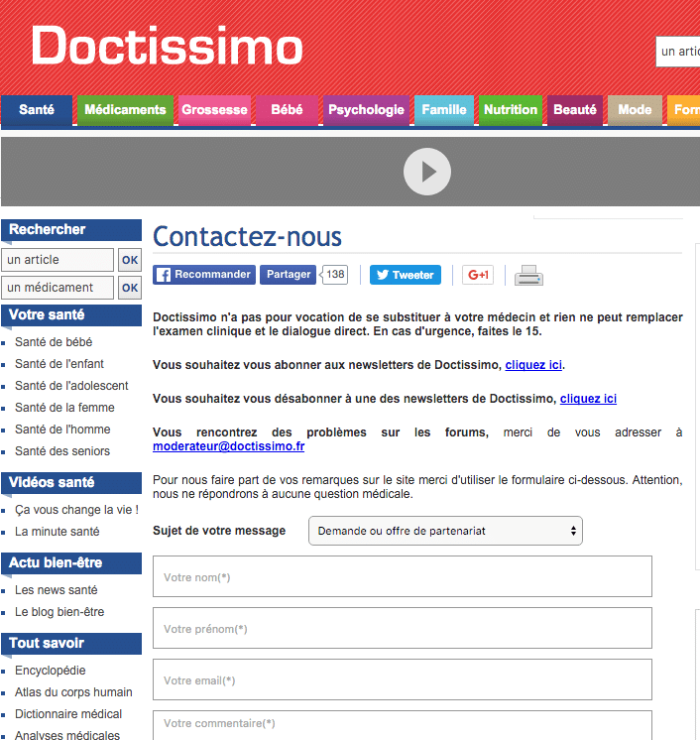Open the Mode tab
The width and height of the screenshot is (700, 740).
tap(635, 110)
